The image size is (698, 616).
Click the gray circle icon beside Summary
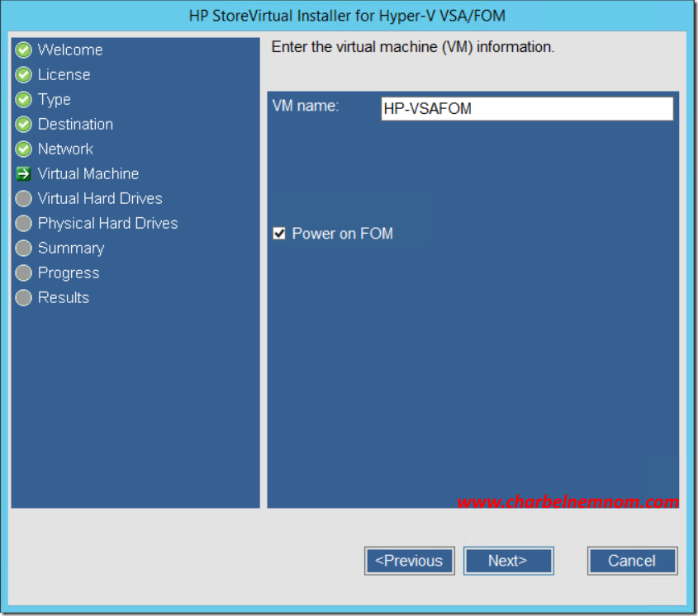pos(24,248)
